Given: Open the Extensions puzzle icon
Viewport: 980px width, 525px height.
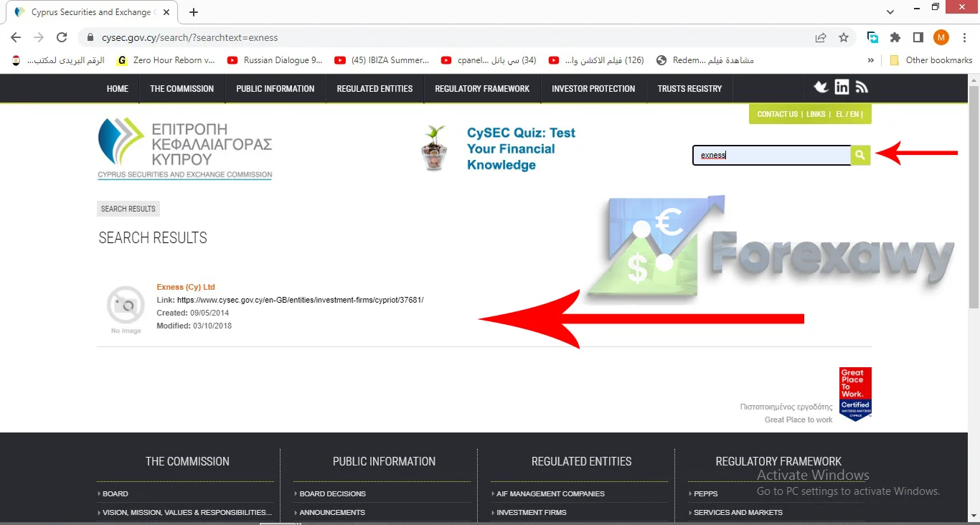Looking at the screenshot, I should [x=895, y=37].
